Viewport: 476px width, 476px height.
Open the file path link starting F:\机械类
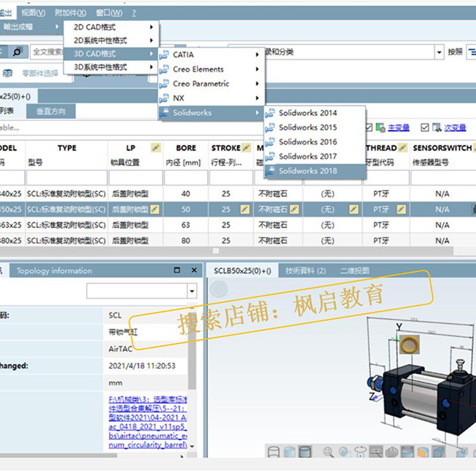(148, 422)
